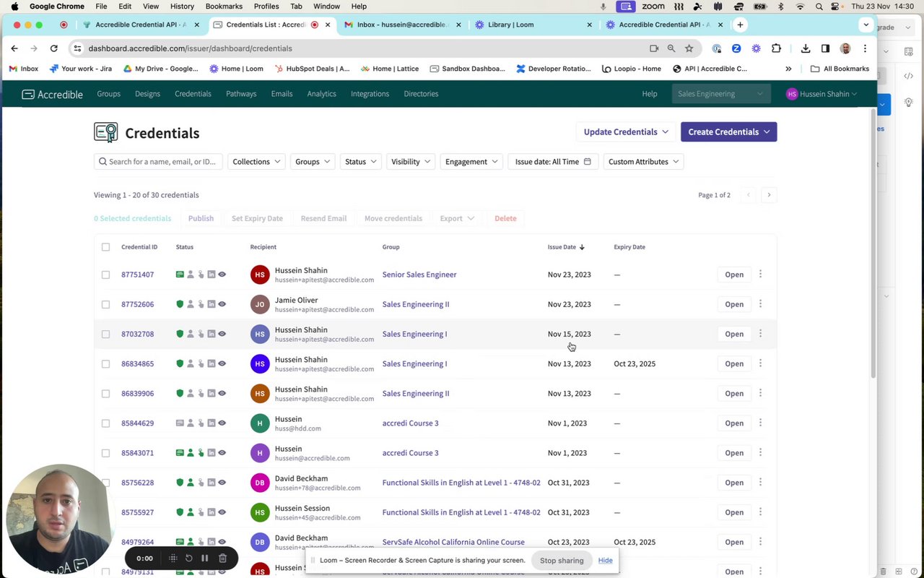Click the pointer-click status icon for credential 86834865
924x578 pixels.
pyautogui.click(x=201, y=363)
